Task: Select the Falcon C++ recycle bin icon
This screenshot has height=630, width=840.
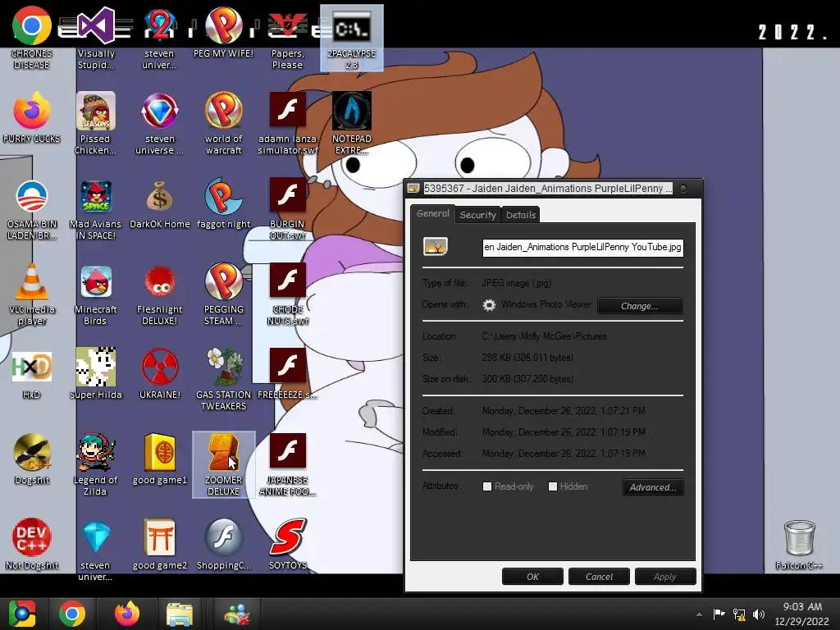Action: [799, 545]
